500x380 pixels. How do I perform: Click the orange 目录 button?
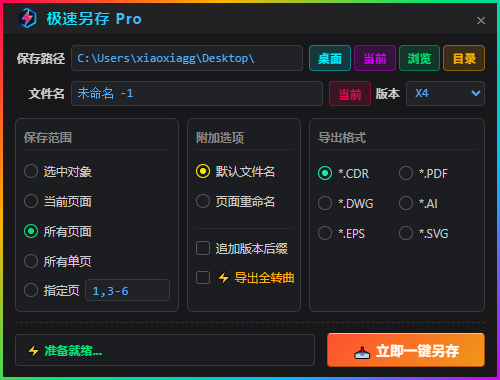pyautogui.click(x=464, y=58)
